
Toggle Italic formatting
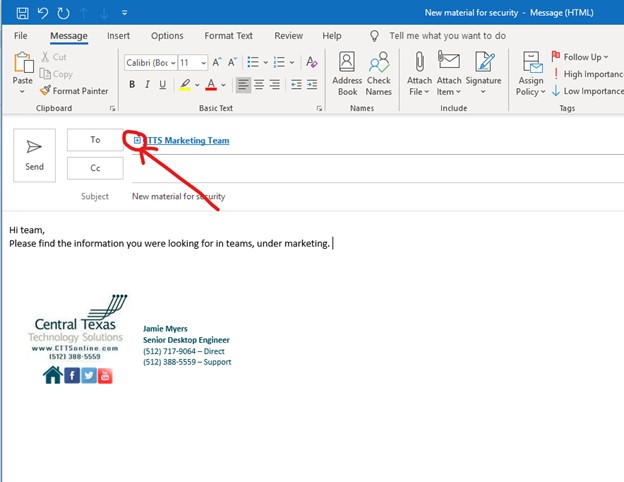[147, 84]
